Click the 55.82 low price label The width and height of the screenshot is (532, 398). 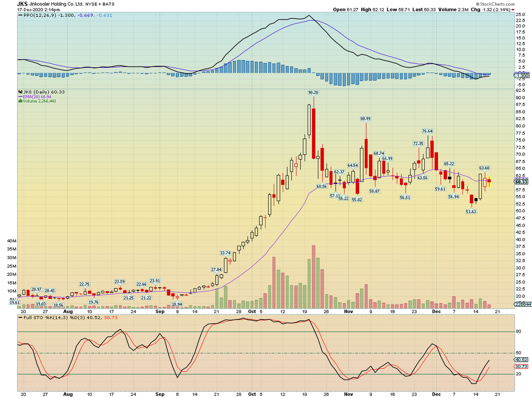357,200
